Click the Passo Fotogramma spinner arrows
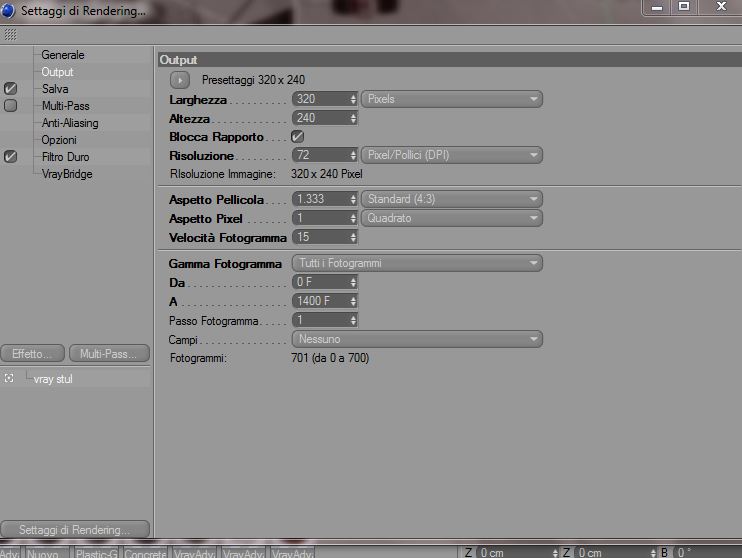Viewport: 742px width, 558px height. click(353, 320)
